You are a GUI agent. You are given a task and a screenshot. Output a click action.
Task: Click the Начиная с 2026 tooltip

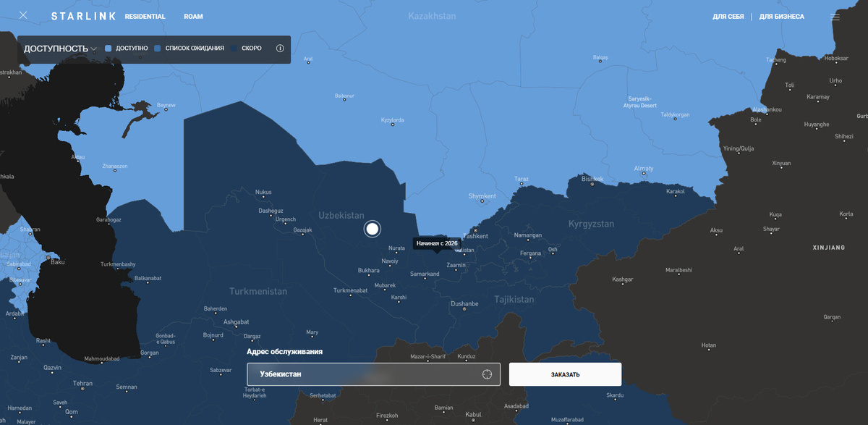[x=437, y=243]
